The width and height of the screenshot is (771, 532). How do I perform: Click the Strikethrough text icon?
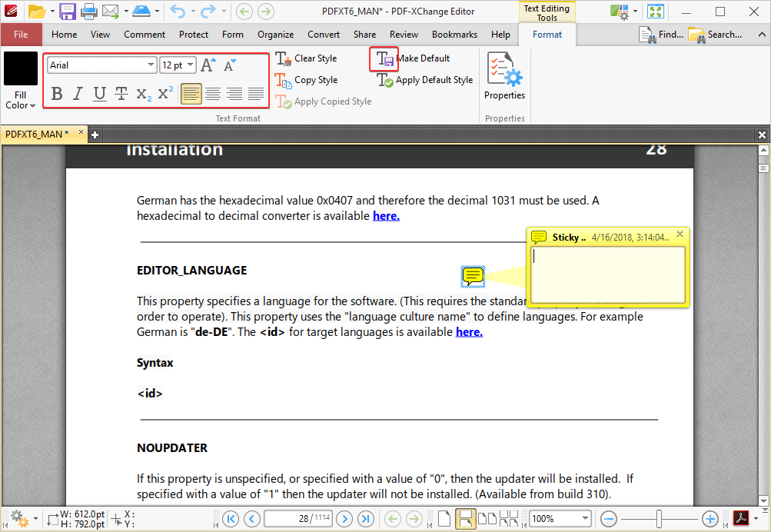click(x=120, y=94)
